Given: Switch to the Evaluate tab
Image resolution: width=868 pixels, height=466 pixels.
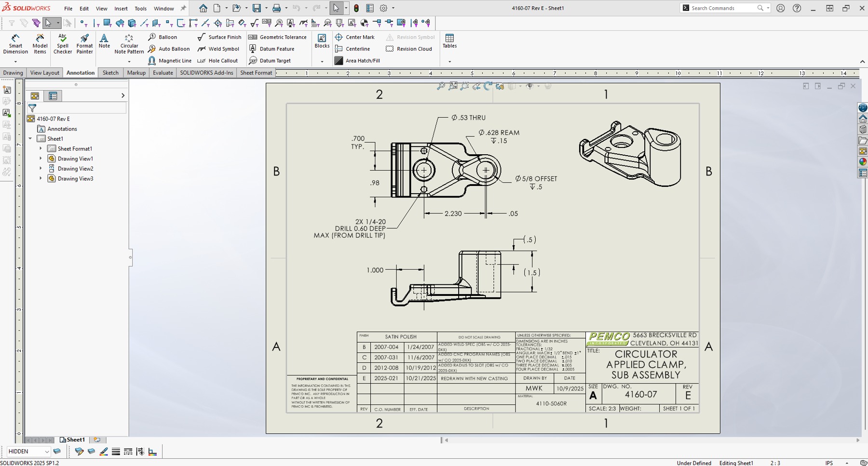Looking at the screenshot, I should (x=163, y=73).
